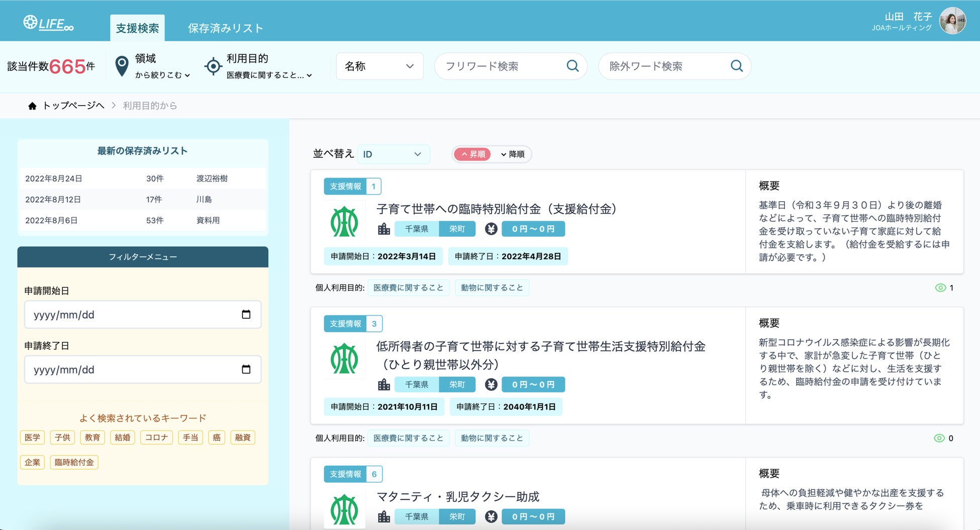Open the user profile avatar
Viewport: 980px width, 530px height.
coord(952,21)
